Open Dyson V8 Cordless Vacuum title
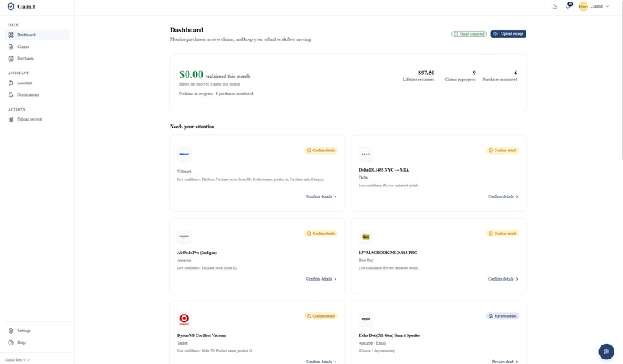 pyautogui.click(x=202, y=335)
